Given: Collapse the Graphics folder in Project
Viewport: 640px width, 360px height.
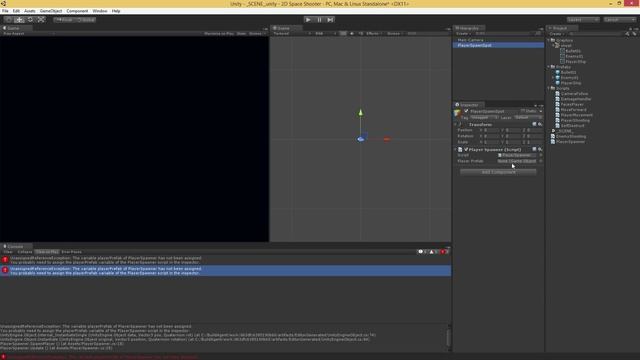Looking at the screenshot, I should pyautogui.click(x=549, y=40).
